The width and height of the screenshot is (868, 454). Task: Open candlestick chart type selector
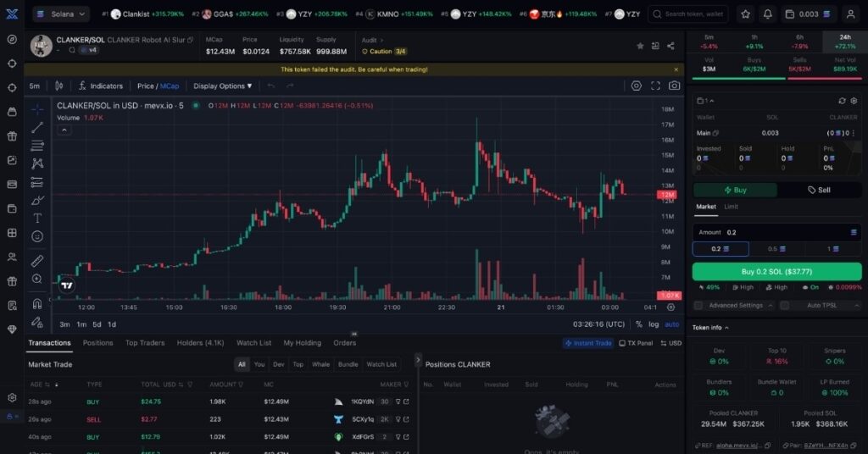click(x=58, y=86)
